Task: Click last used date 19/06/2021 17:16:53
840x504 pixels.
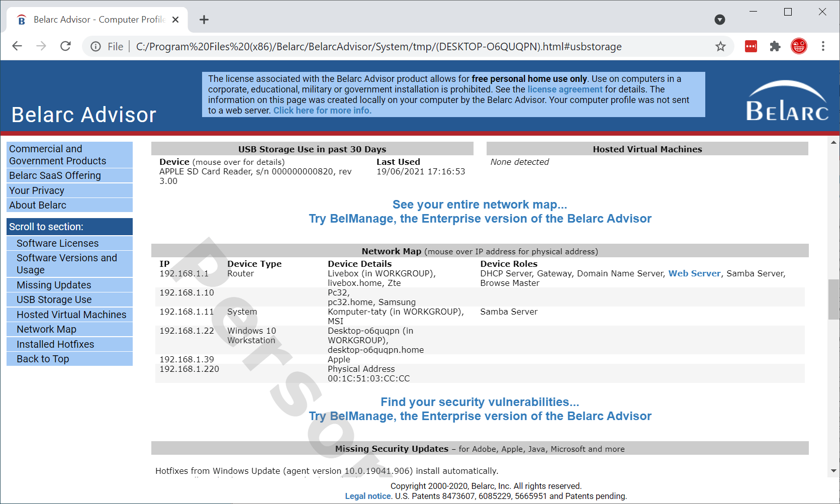Action: (x=421, y=171)
